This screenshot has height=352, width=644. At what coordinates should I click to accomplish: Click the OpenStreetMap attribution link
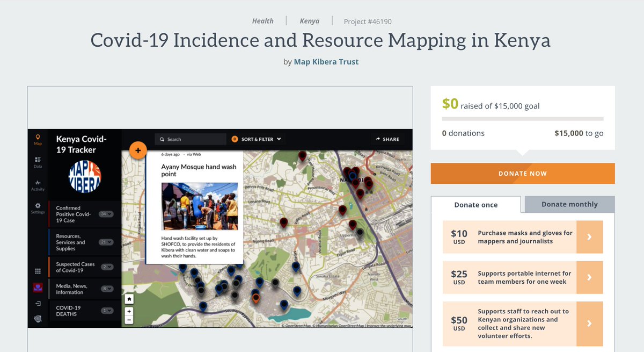(297, 326)
